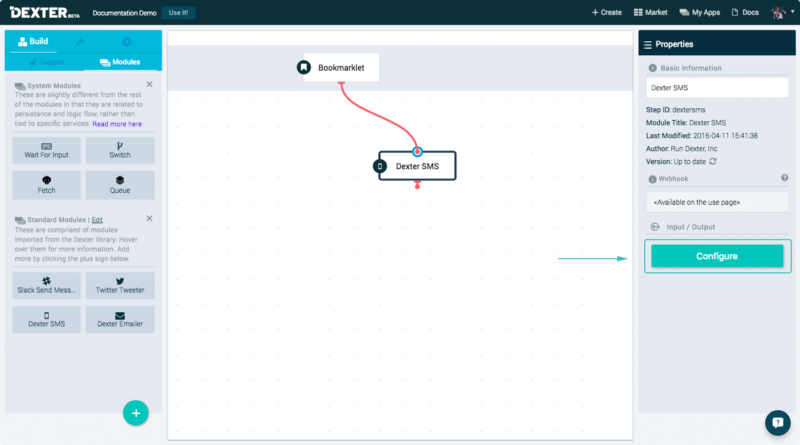Open the Create menu item
Screen dimensions: 800x445
pyautogui.click(x=606, y=12)
